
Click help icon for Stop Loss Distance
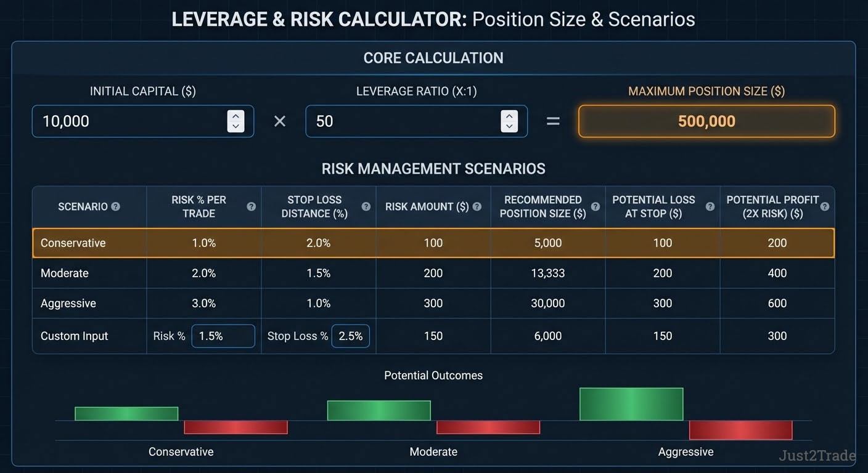point(366,207)
